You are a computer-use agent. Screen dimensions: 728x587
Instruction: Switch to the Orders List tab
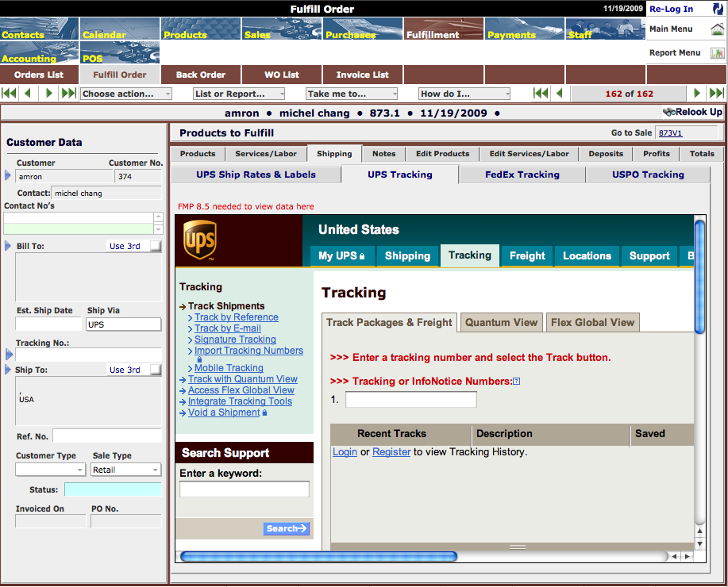(39, 75)
